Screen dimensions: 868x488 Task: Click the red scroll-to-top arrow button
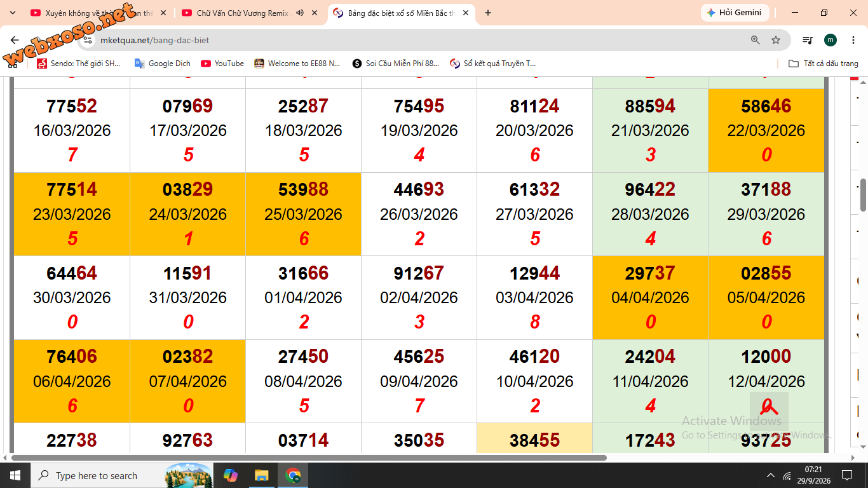(769, 410)
